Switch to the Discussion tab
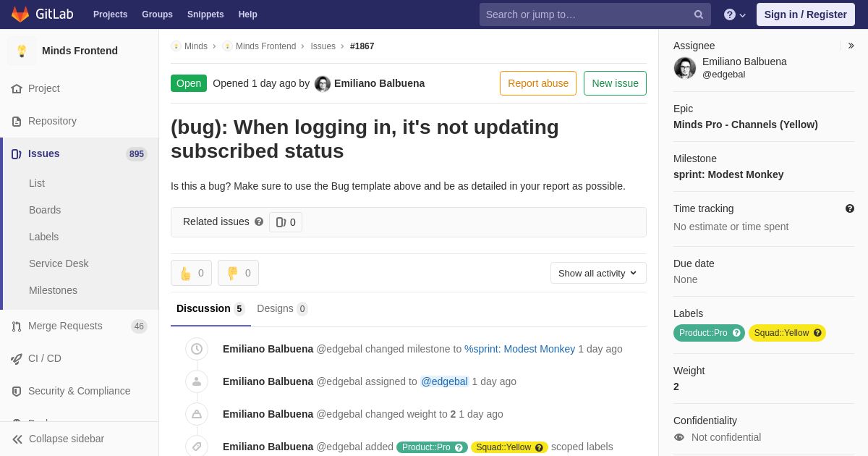The height and width of the screenshot is (456, 868). 210,309
